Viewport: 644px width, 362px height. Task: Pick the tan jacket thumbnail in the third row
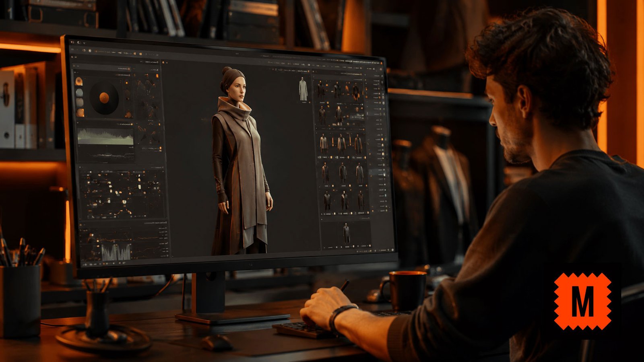point(324,144)
